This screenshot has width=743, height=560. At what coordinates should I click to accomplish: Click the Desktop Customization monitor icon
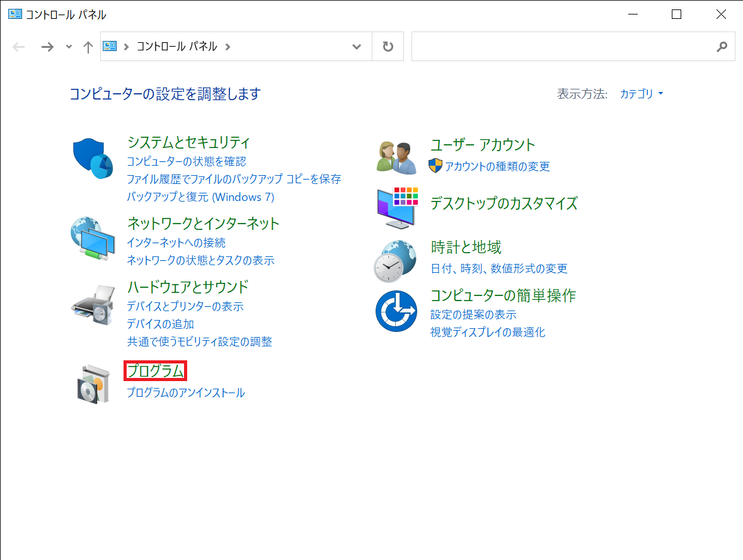(396, 207)
